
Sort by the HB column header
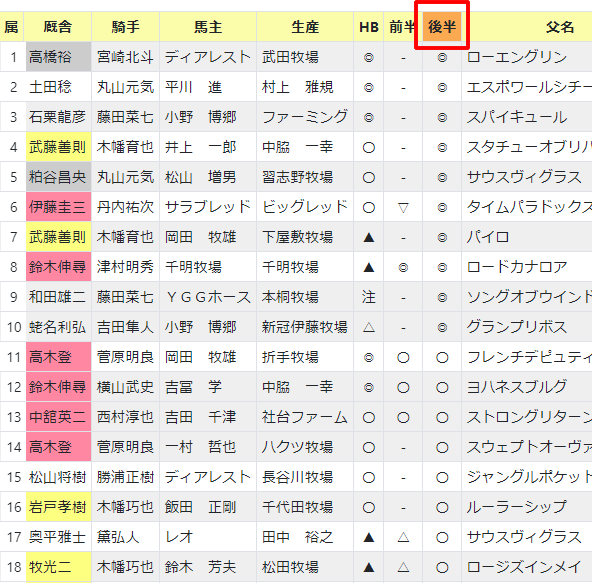coord(368,26)
